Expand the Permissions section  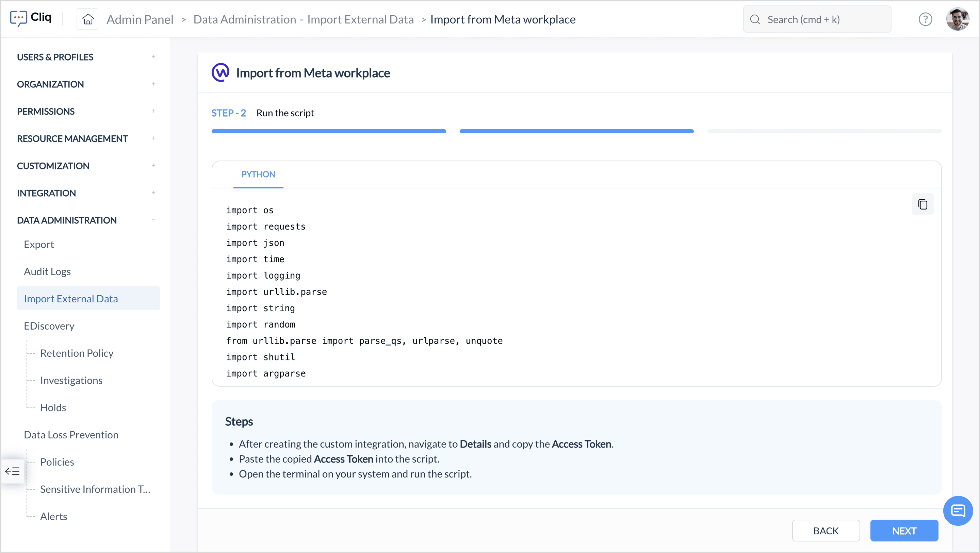click(x=153, y=111)
